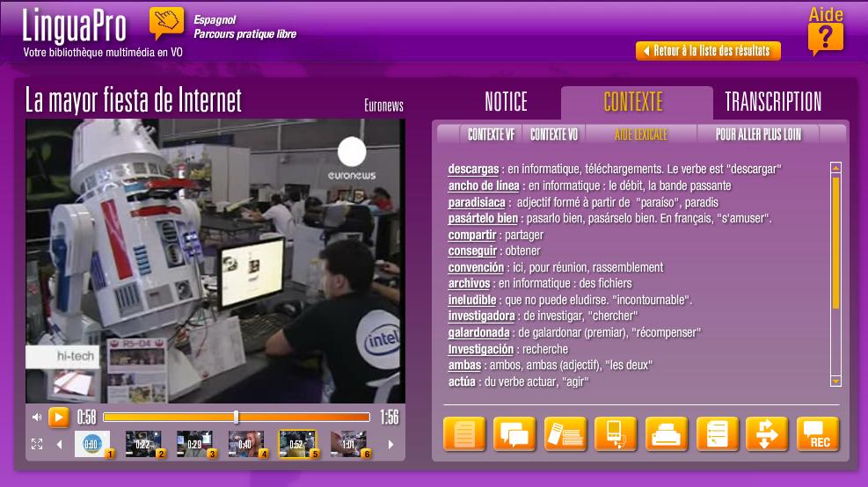Show previous thumbnails with the left arrow
This screenshot has height=487, width=868.
59,444
